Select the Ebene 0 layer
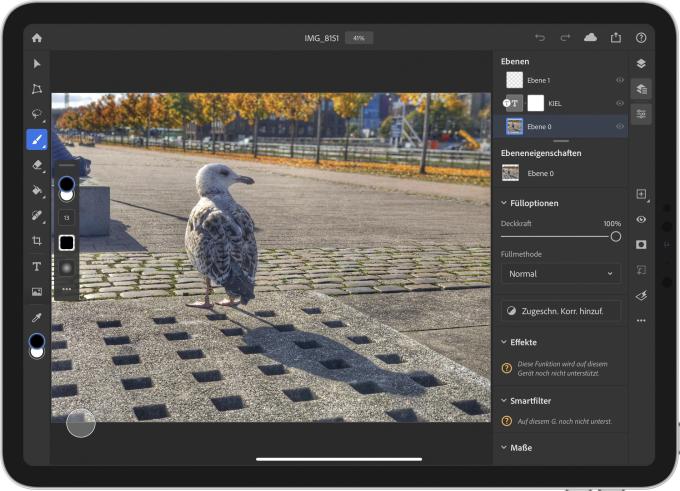 click(x=560, y=126)
